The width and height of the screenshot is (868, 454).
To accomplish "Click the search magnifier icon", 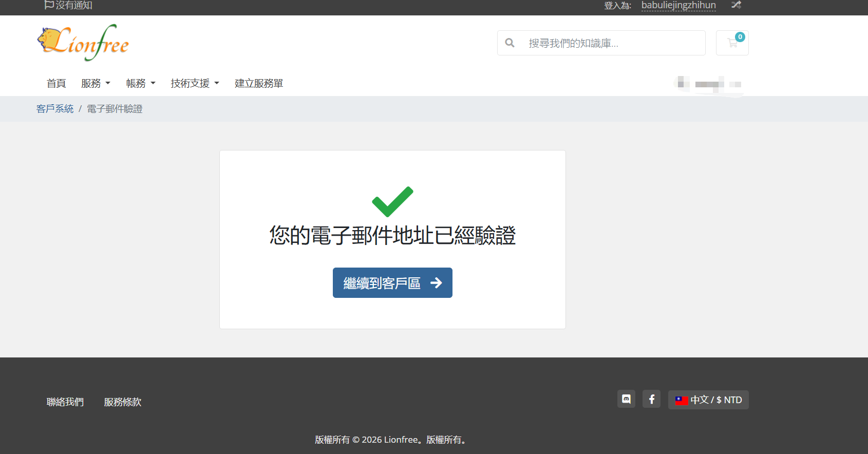I will click(510, 43).
